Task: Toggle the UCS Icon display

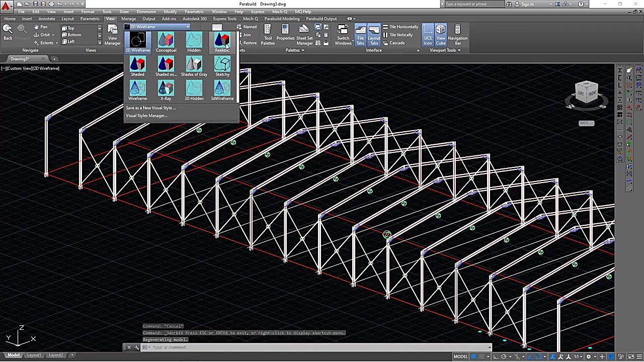Action: click(x=428, y=35)
